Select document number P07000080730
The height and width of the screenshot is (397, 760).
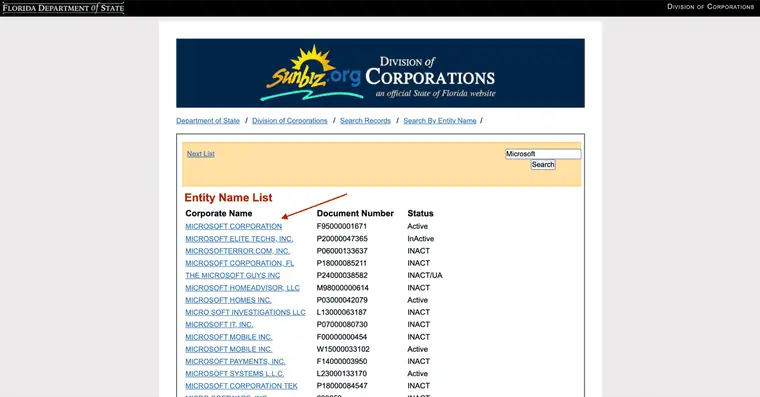342,324
